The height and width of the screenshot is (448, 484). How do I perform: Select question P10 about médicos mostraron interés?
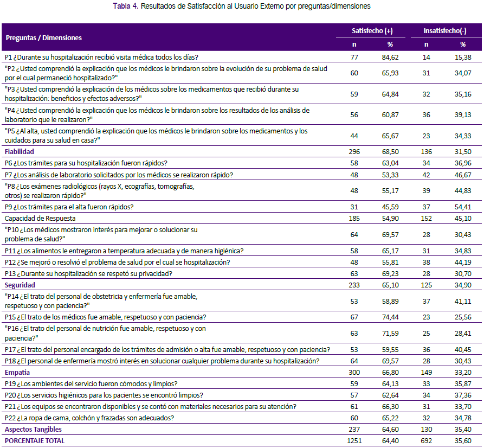101,234
